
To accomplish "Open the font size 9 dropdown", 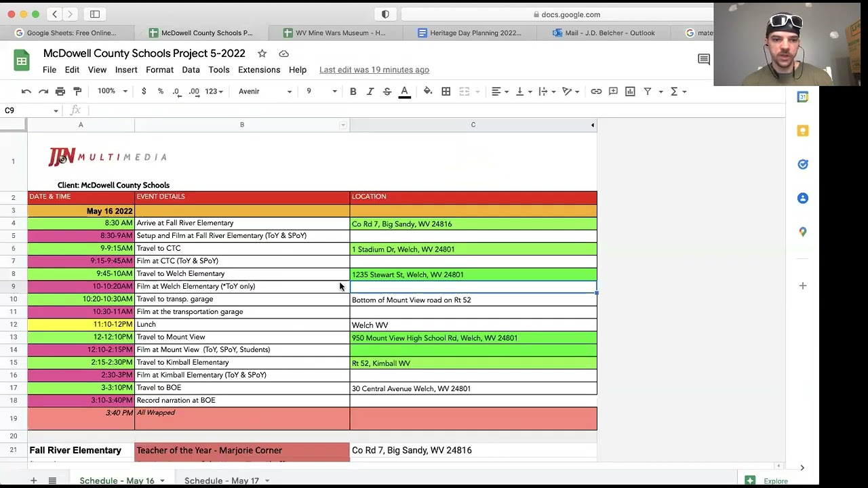I will click(321, 91).
